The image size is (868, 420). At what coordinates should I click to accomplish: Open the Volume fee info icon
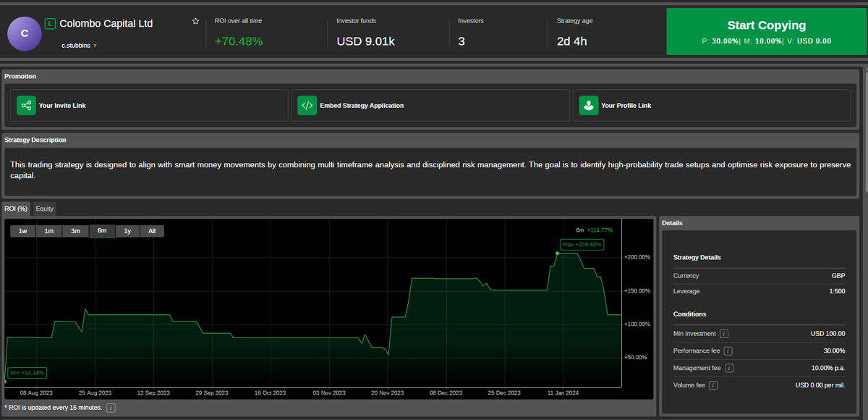(713, 385)
